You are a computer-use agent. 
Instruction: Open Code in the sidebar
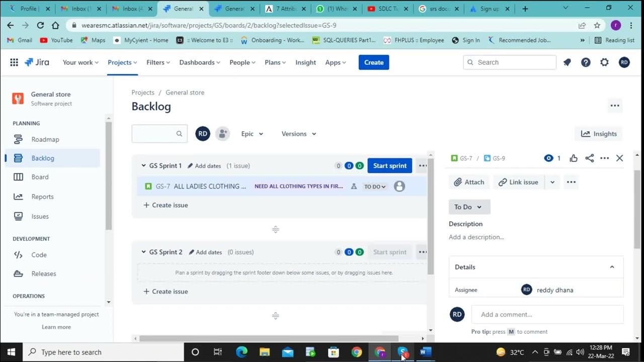[52, 255]
